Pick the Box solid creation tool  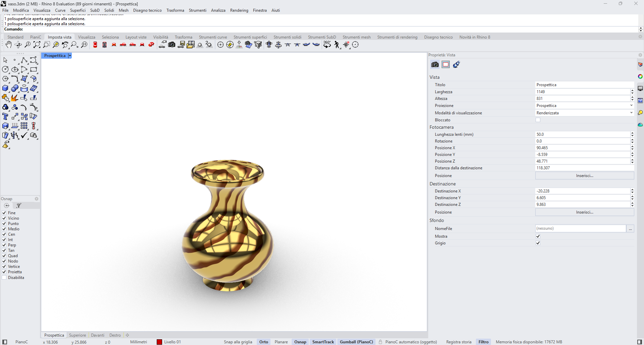pos(5,88)
